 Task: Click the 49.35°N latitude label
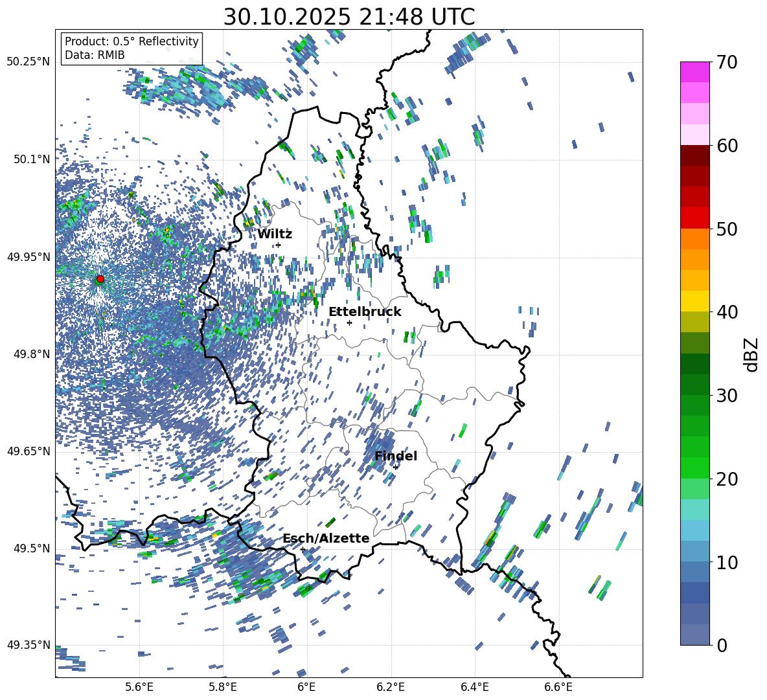click(29, 645)
